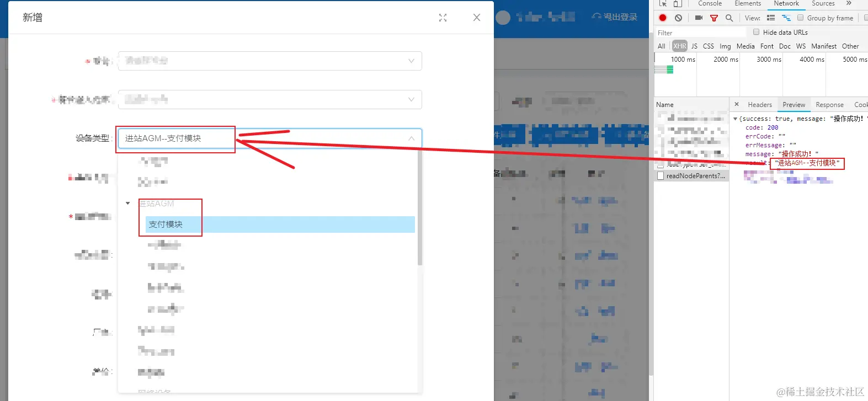Click the "进站AGM--支付模块" result value
The height and width of the screenshot is (401, 868).
pos(807,163)
